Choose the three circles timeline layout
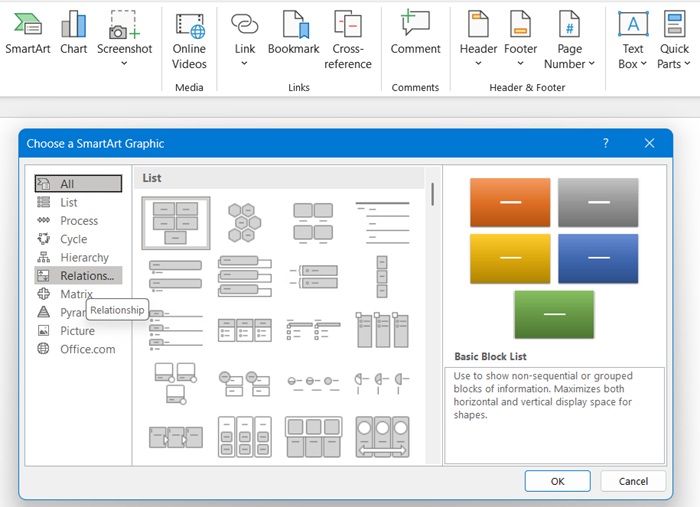The height and width of the screenshot is (507, 700). coord(313,383)
